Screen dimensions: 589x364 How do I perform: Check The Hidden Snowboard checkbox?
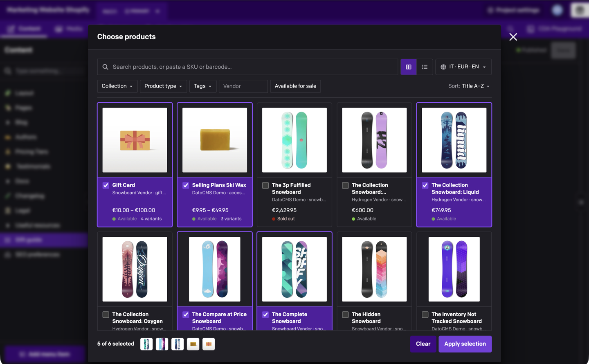[345, 315]
